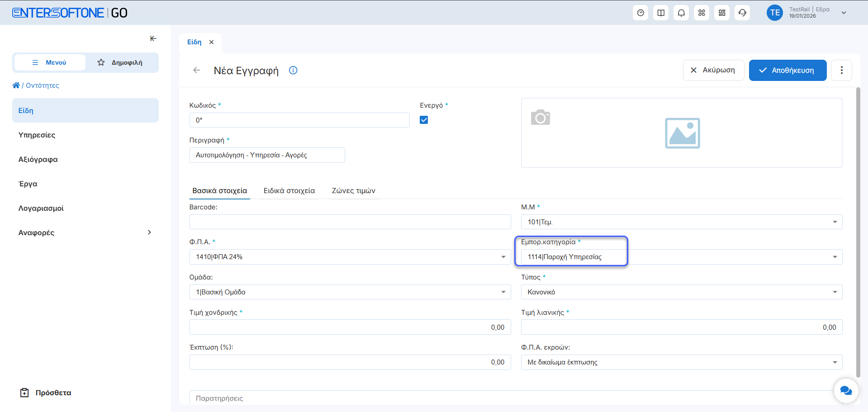
Task: Click the notifications bell icon
Action: [681, 13]
